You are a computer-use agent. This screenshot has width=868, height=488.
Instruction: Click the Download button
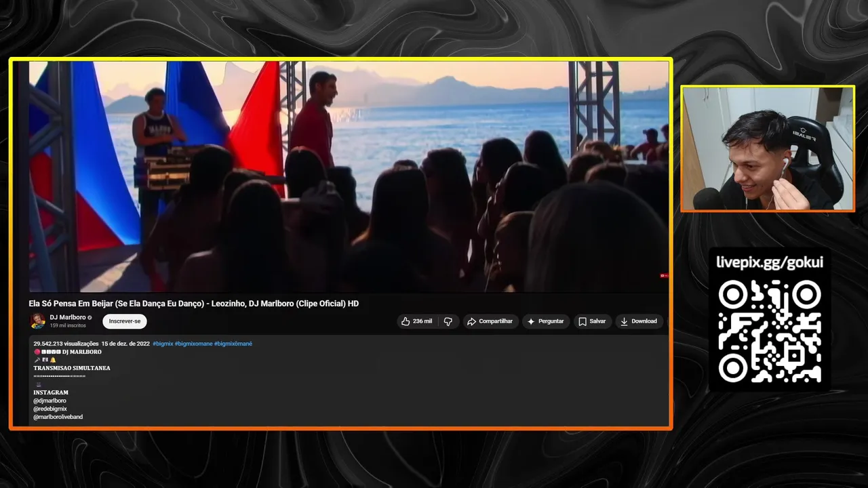point(638,321)
